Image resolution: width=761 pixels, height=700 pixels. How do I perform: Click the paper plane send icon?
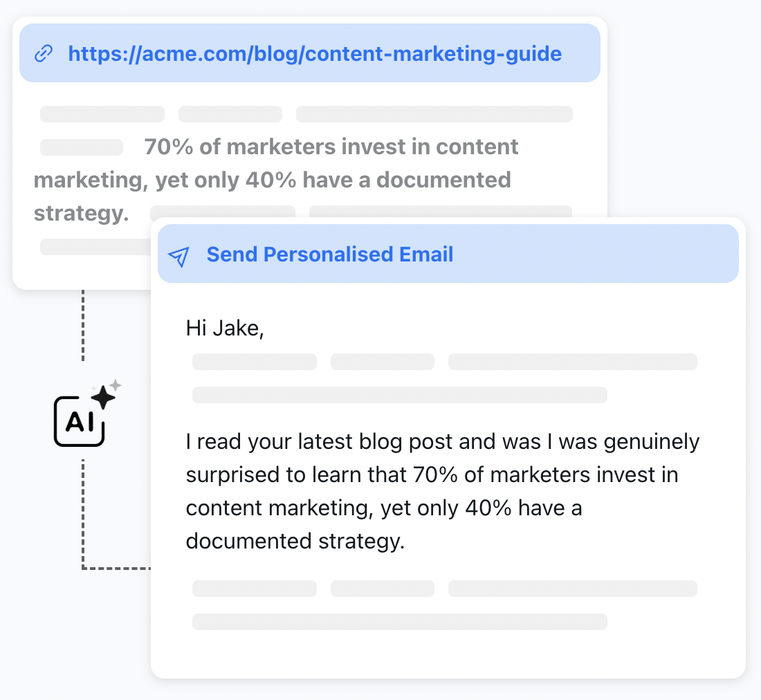click(x=179, y=255)
